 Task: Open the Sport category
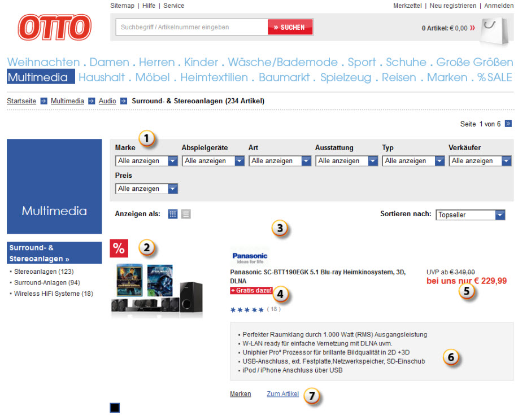click(362, 62)
